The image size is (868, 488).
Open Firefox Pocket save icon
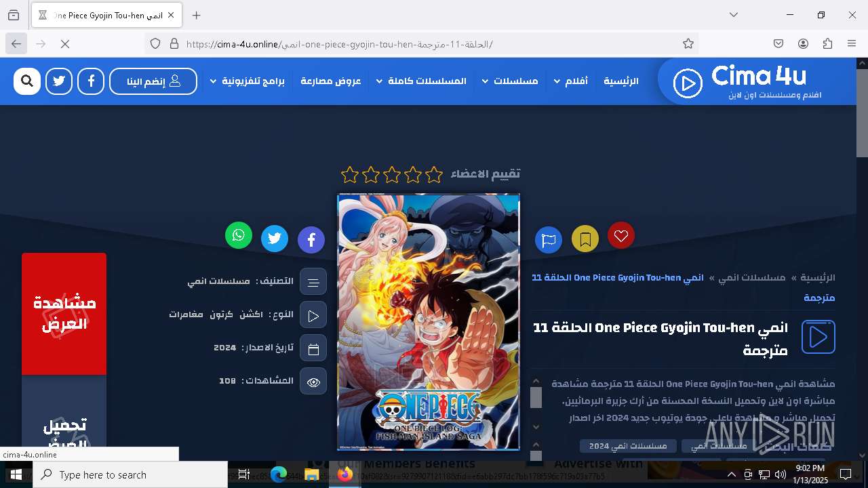[x=778, y=44]
